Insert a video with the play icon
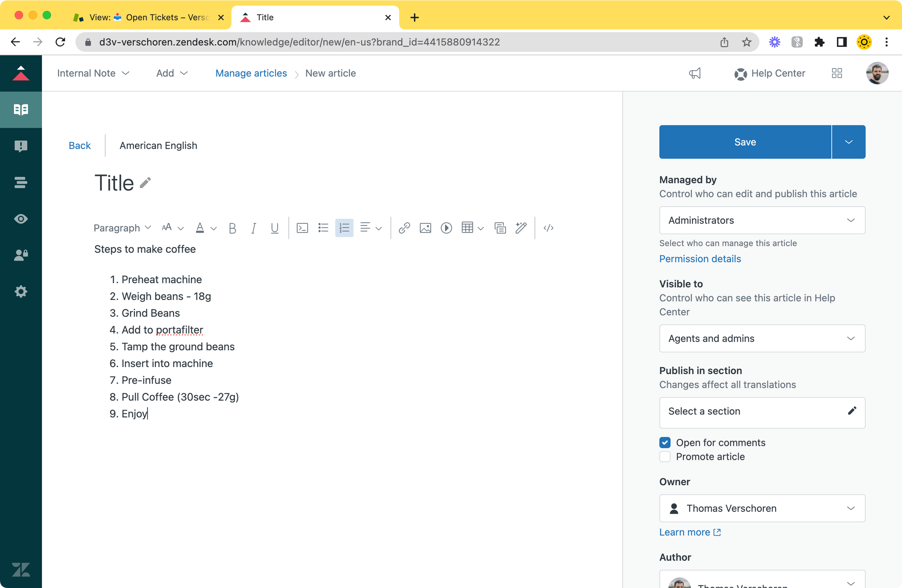 [x=446, y=228]
